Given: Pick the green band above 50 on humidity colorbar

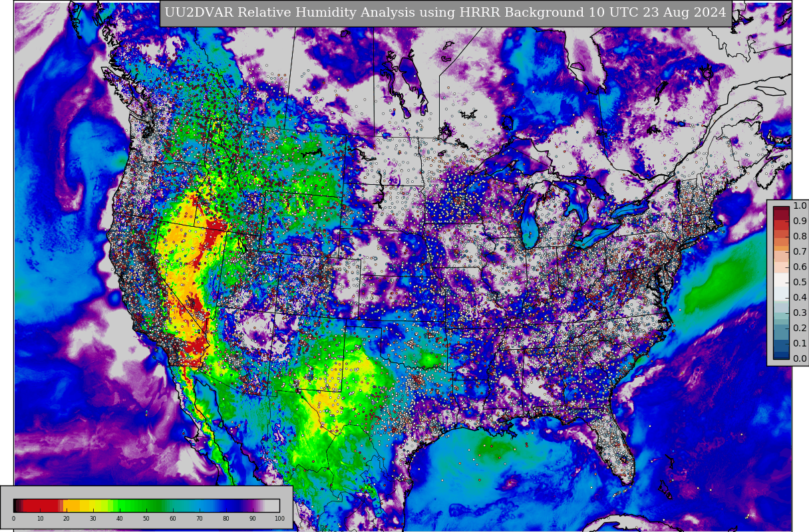Looking at the screenshot, I should [146, 505].
